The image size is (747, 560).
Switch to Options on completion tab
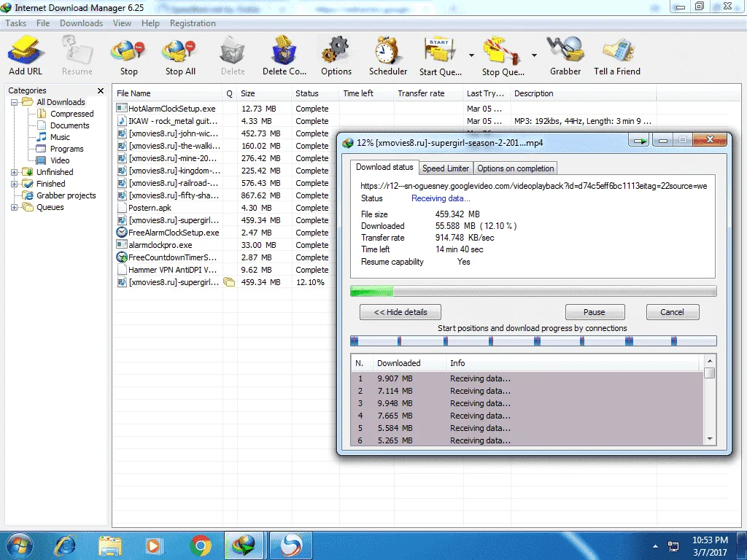[516, 168]
